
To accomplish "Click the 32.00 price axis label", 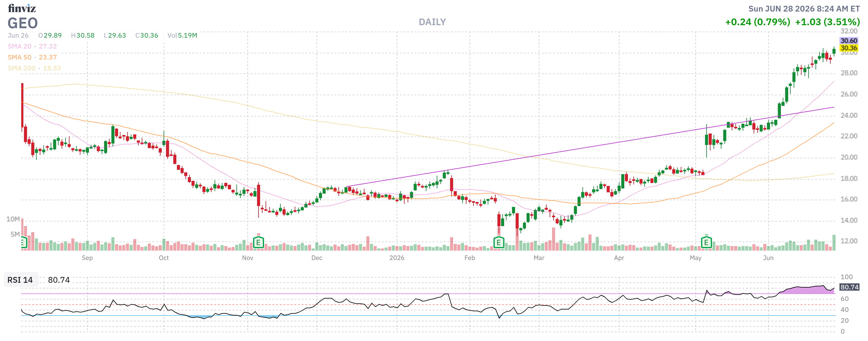I will click(849, 31).
